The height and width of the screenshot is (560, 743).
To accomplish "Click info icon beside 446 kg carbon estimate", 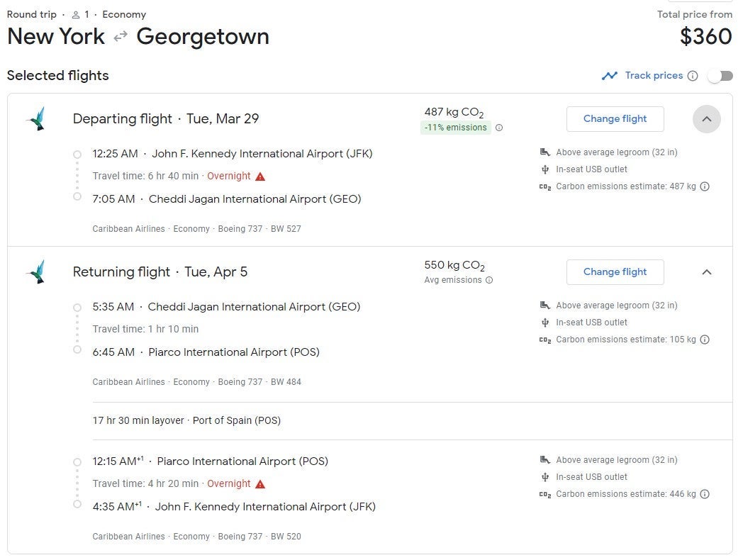I will pyautogui.click(x=705, y=495).
